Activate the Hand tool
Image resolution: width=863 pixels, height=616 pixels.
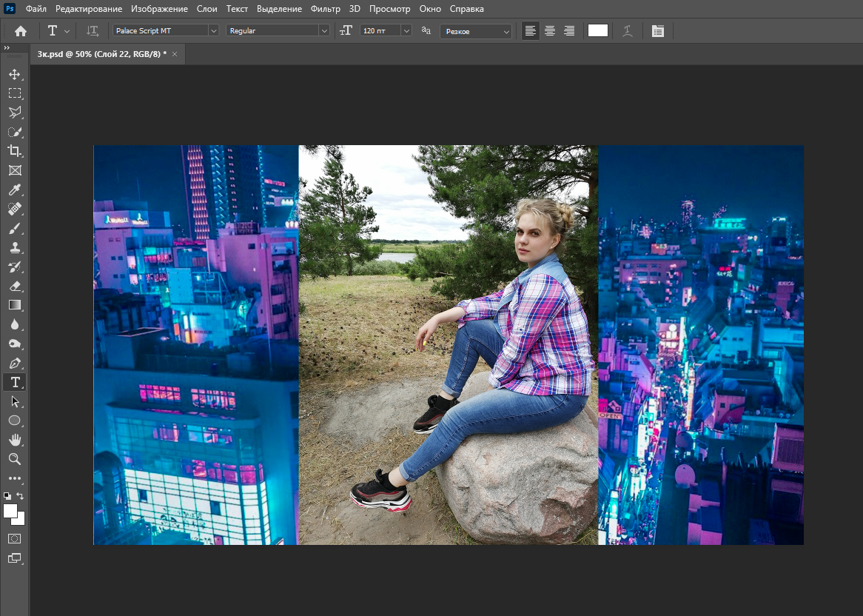click(14, 440)
